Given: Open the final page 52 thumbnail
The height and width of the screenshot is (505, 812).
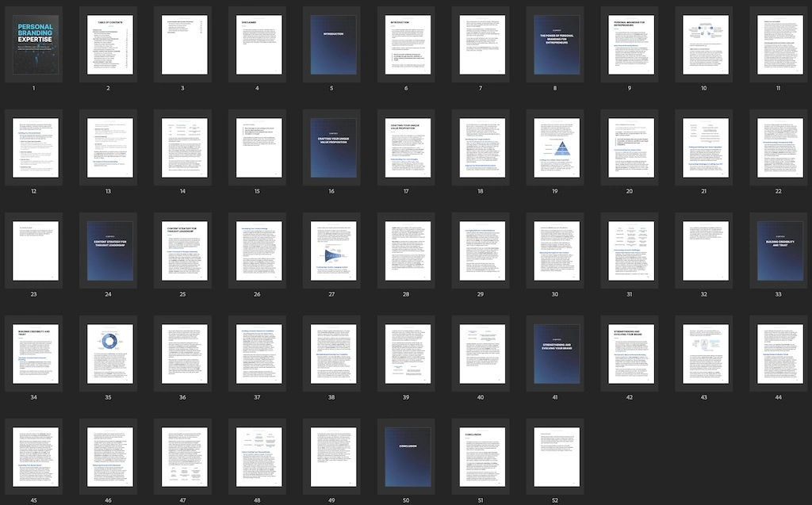Looking at the screenshot, I should [x=555, y=457].
